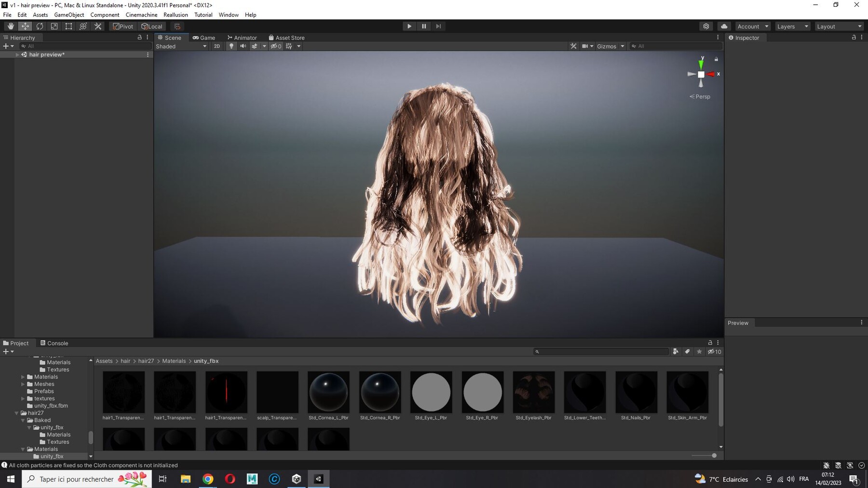868x488 pixels.
Task: Select the Hand tool
Action: click(11, 26)
